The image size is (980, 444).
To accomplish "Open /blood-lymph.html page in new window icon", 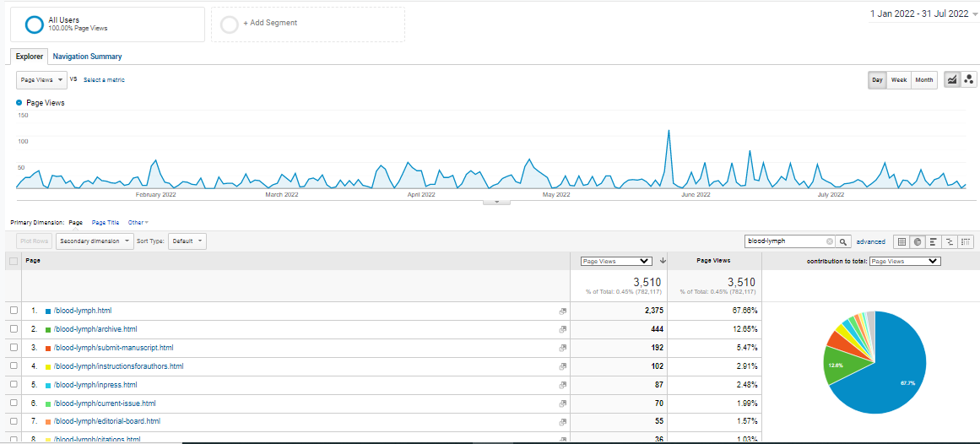I will click(x=563, y=311).
